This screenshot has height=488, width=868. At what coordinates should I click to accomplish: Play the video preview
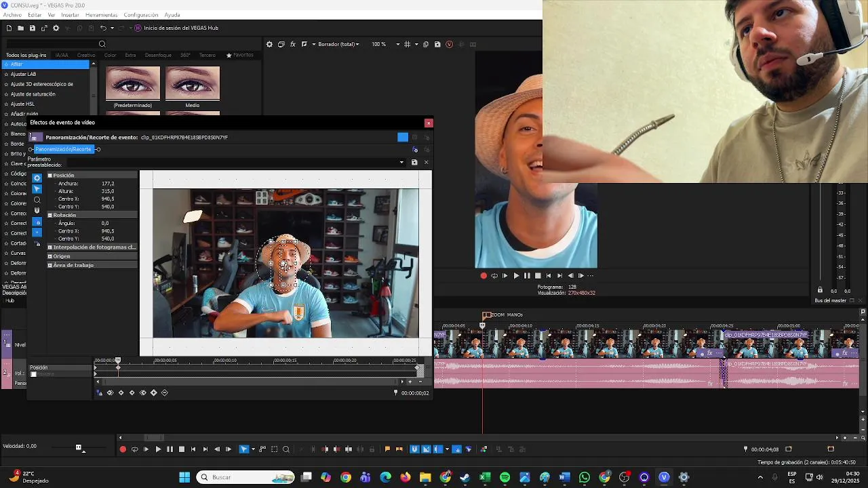(x=516, y=276)
